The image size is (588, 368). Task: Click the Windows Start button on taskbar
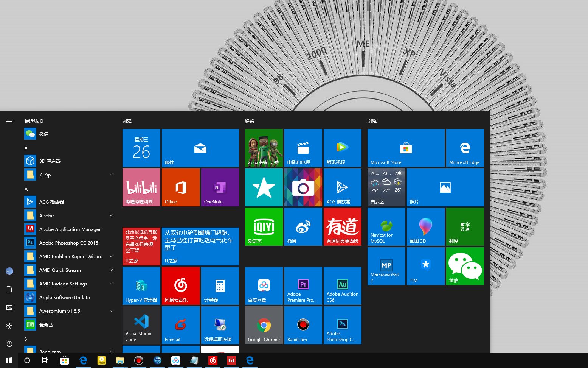click(9, 360)
